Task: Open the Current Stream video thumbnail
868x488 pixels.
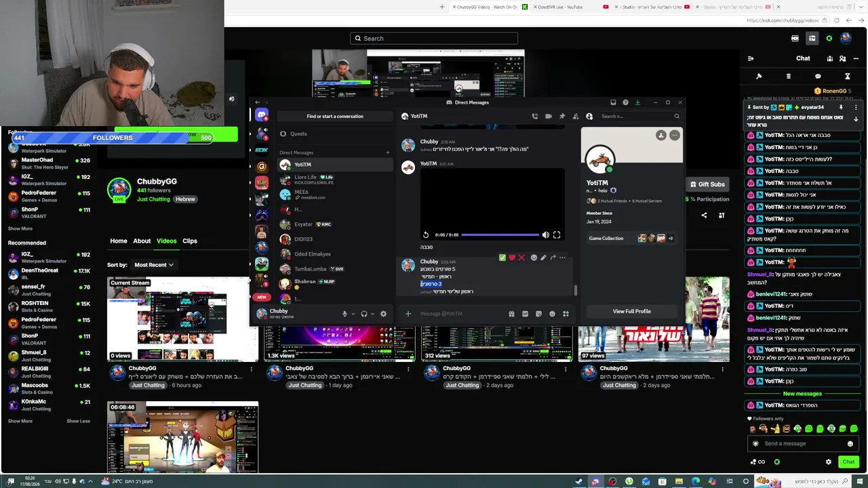Action: [182, 319]
